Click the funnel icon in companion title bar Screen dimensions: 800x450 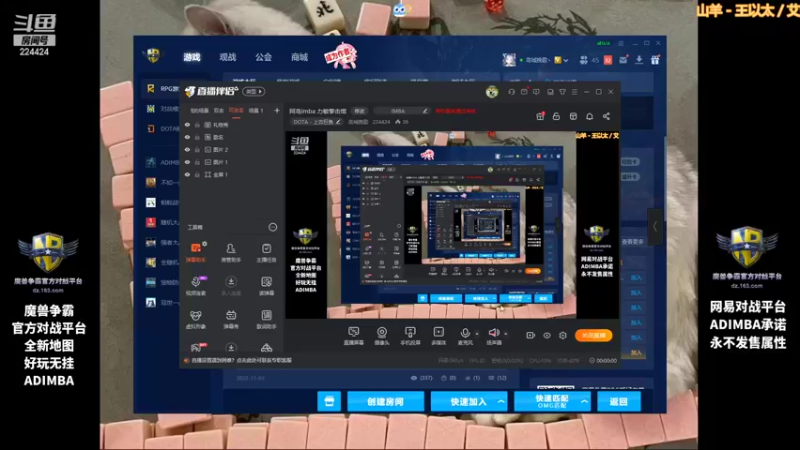point(562,92)
